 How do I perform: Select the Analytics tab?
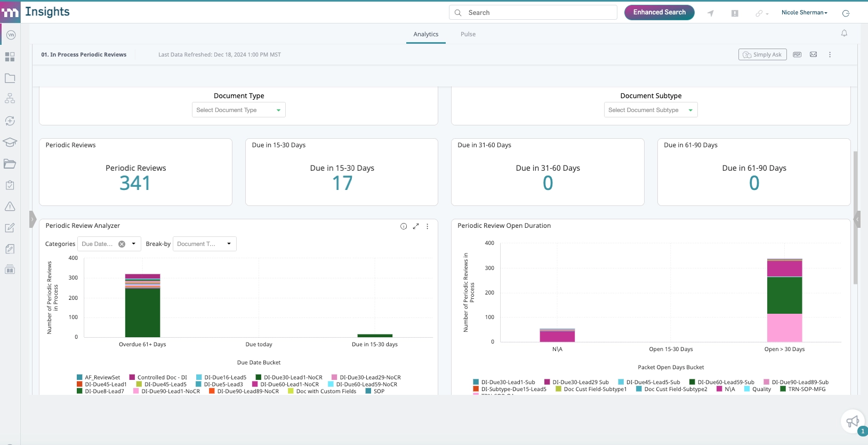point(426,34)
